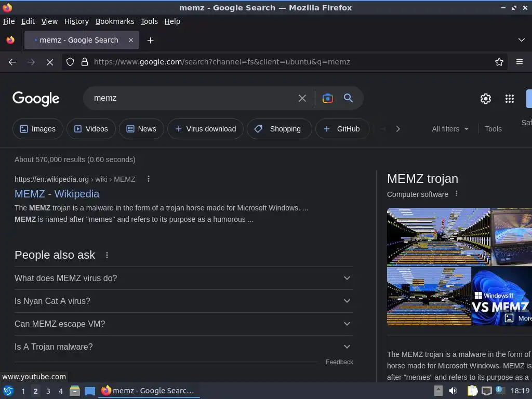532x399 pixels.
Task: Open the MEMZ - Wikipedia result
Action: [57, 194]
